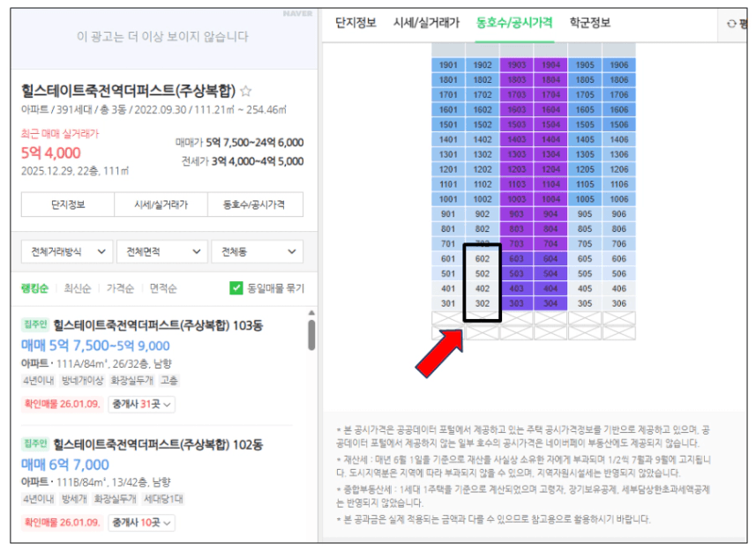Open the 102동 listing title
The width and height of the screenshot is (756, 551).
tap(158, 444)
